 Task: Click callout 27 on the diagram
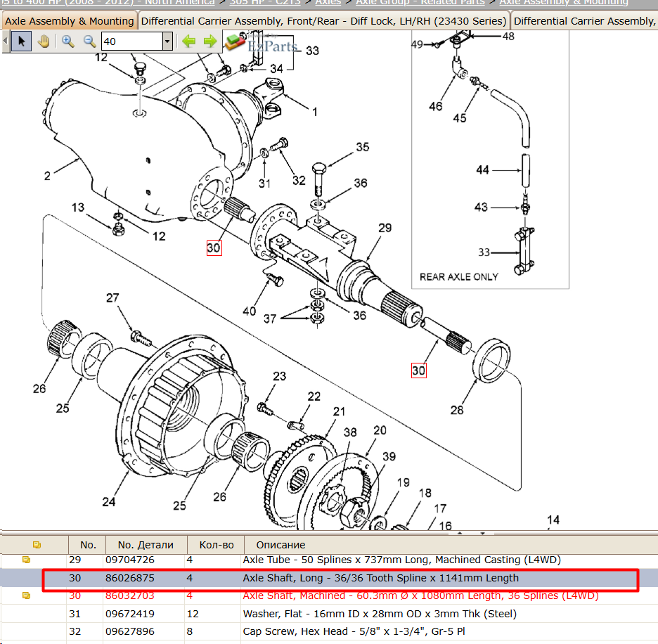coord(112,298)
